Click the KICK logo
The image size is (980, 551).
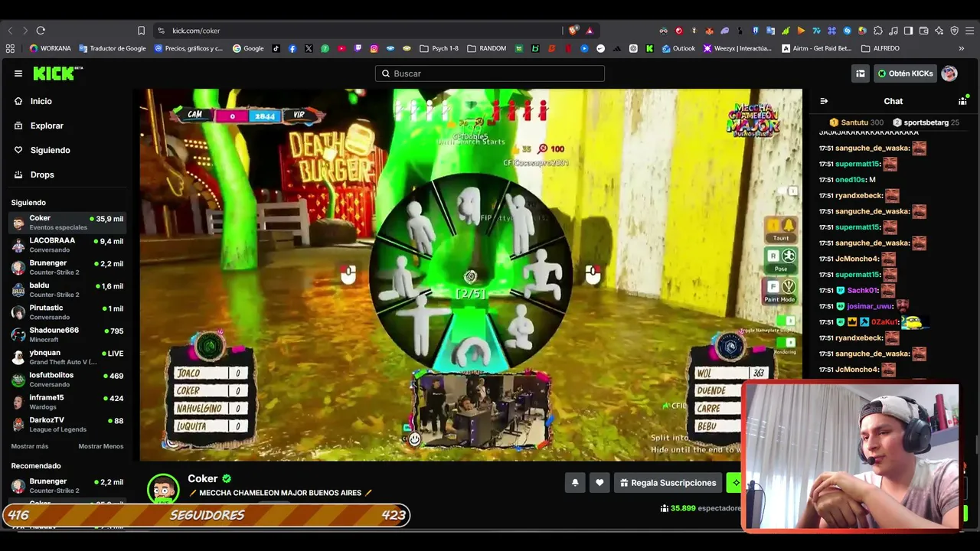57,73
